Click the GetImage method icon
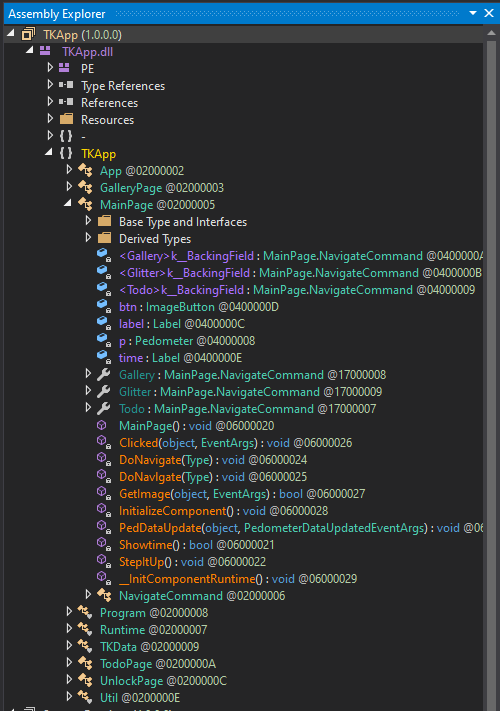The image size is (500, 711). (104, 493)
